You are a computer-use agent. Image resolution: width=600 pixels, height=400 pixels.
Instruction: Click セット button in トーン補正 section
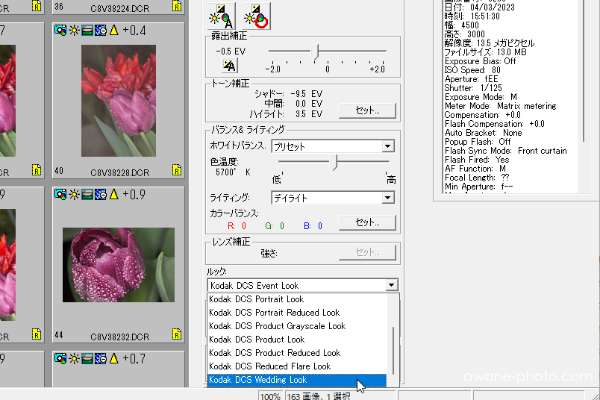pyautogui.click(x=367, y=111)
